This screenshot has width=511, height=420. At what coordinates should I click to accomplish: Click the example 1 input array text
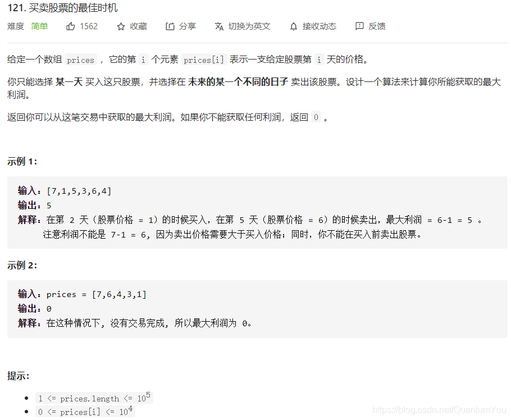pos(79,191)
